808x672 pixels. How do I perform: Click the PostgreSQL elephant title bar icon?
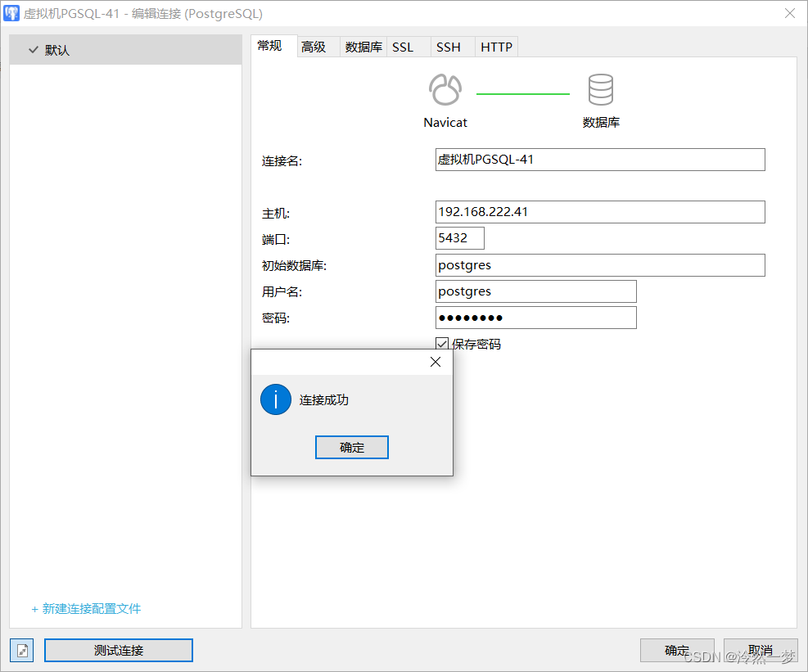point(11,13)
